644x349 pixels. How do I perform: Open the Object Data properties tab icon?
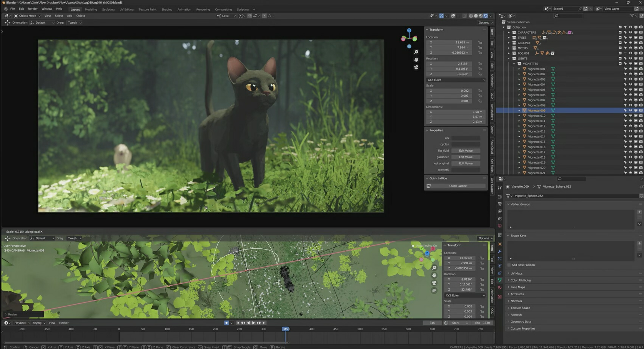point(499,280)
